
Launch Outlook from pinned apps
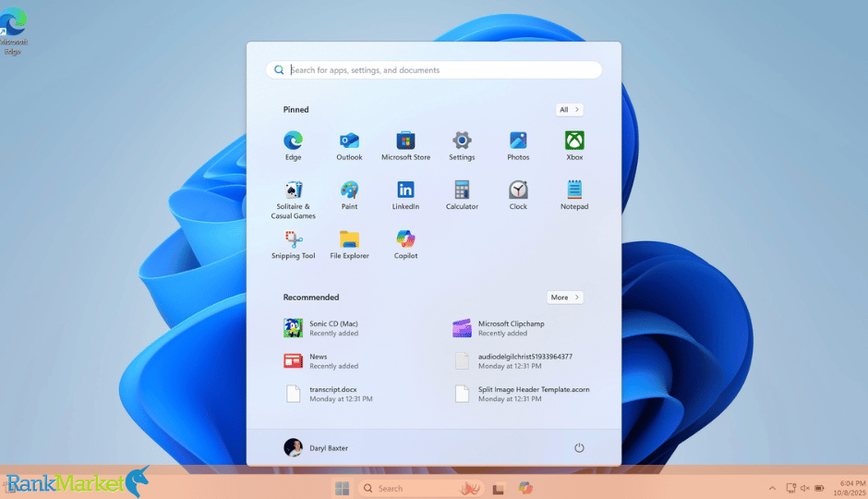tap(349, 146)
